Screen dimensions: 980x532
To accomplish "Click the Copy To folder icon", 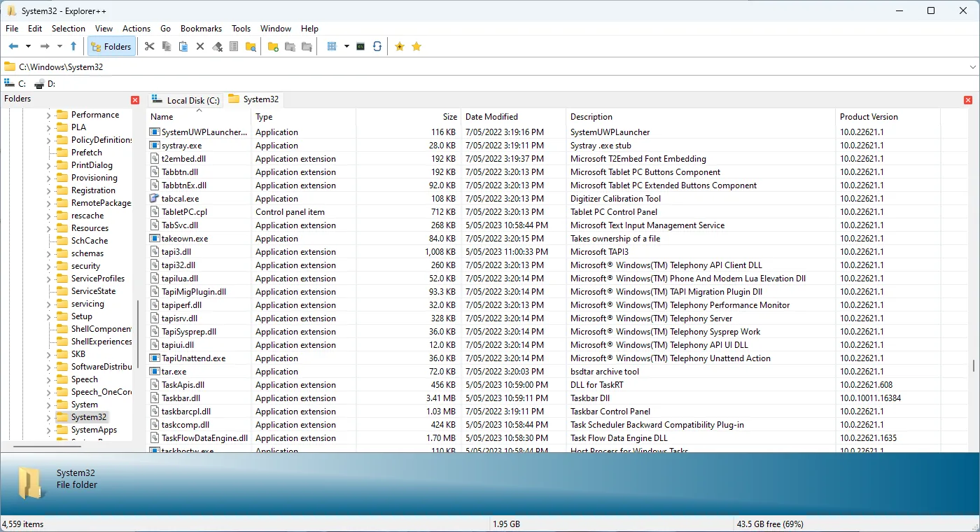I will click(x=290, y=46).
